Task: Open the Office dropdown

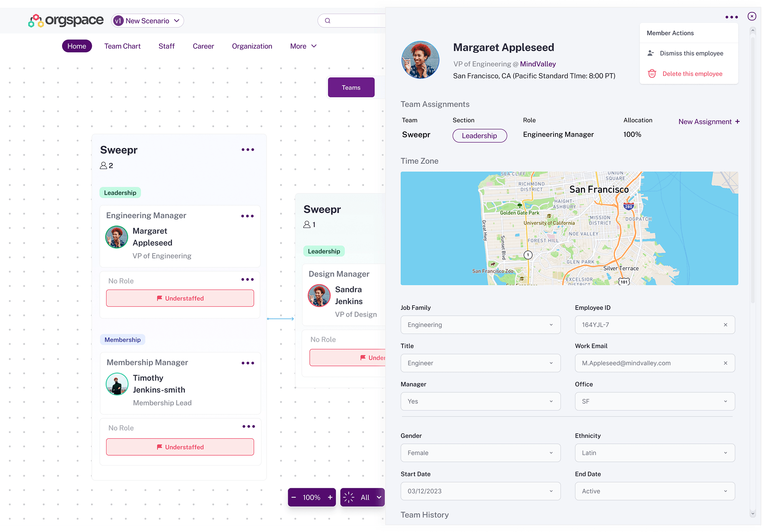Action: [655, 401]
